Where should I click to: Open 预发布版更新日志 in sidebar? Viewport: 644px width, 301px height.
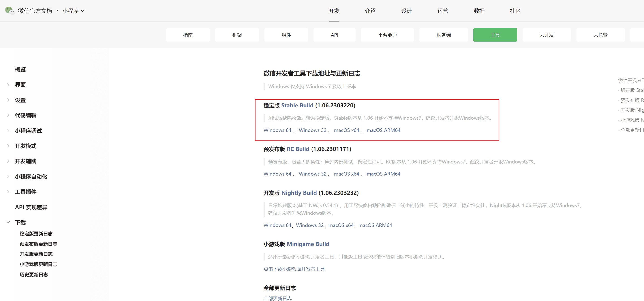point(39,244)
